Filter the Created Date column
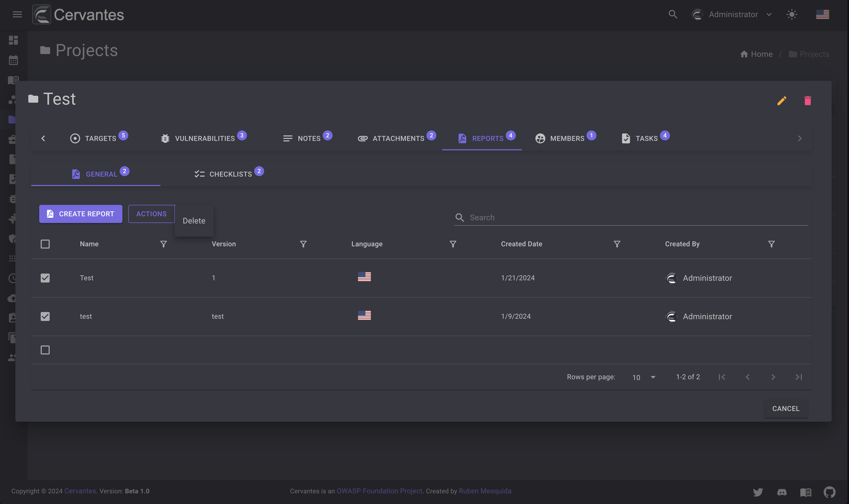 (617, 244)
